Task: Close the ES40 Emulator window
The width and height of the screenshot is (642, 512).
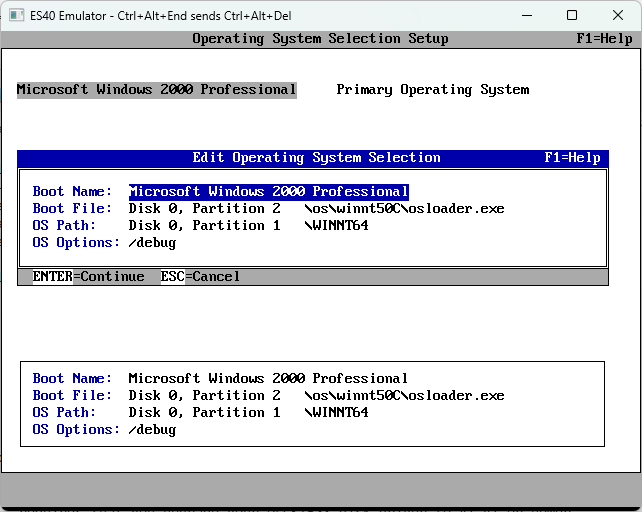Action: [x=618, y=16]
